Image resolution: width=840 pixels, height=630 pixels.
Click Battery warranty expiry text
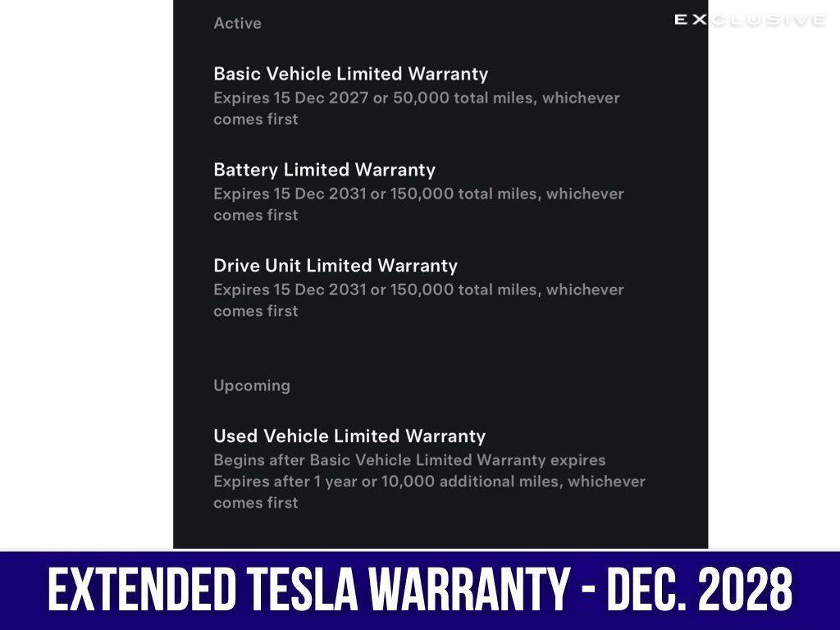point(419,204)
